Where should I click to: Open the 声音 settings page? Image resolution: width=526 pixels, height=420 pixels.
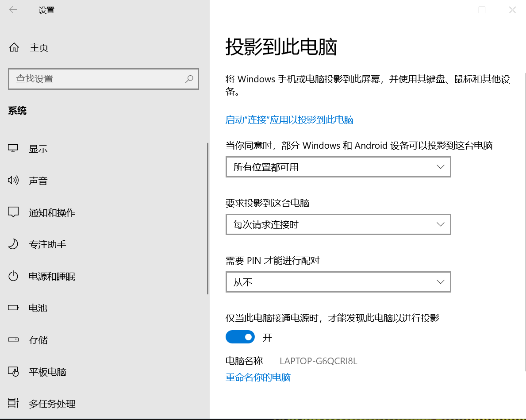point(38,181)
